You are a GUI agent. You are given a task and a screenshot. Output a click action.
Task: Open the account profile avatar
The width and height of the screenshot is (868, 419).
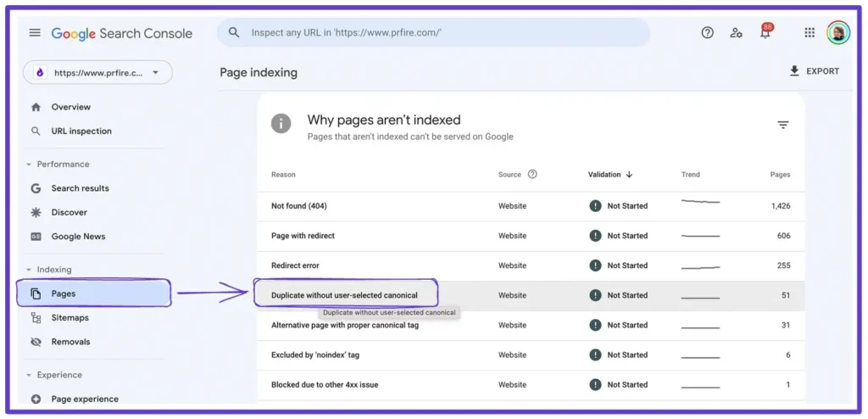click(838, 33)
